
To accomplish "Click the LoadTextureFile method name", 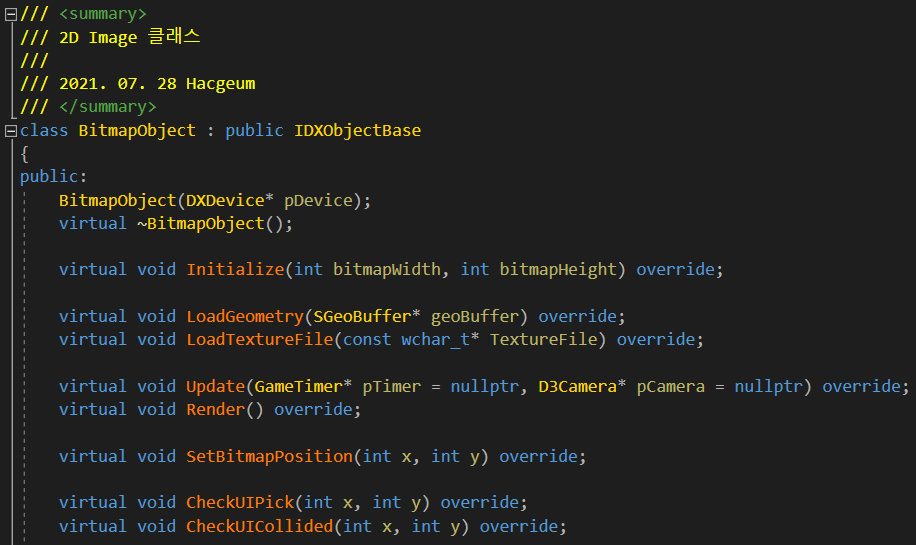I will pyautogui.click(x=260, y=339).
